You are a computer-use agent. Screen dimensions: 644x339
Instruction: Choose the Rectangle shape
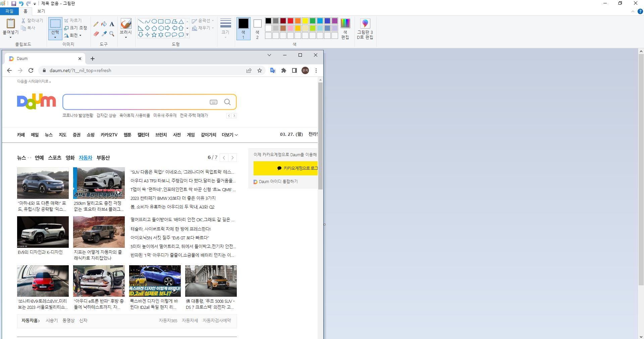[x=161, y=21]
